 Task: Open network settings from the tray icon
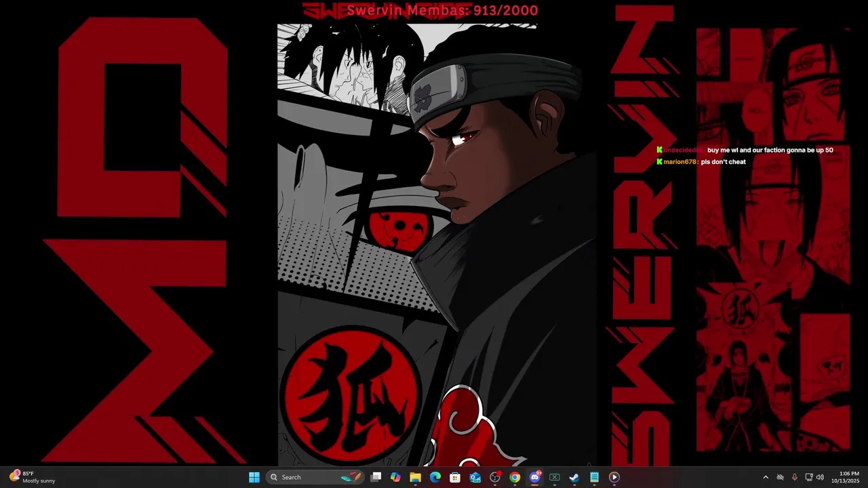809,477
